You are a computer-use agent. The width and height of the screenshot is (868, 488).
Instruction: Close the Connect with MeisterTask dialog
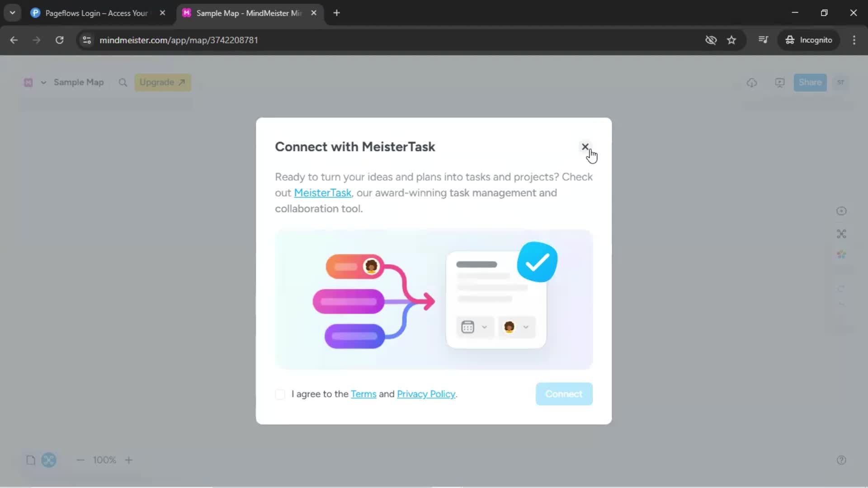click(585, 147)
